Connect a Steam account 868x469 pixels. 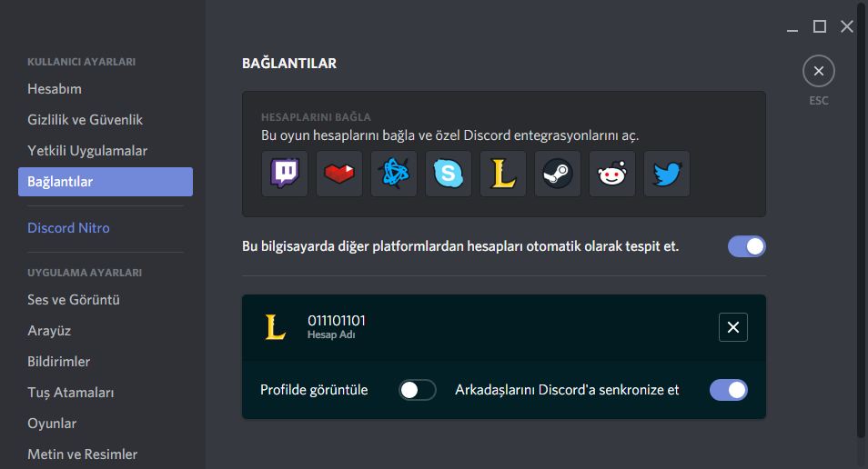click(x=558, y=174)
